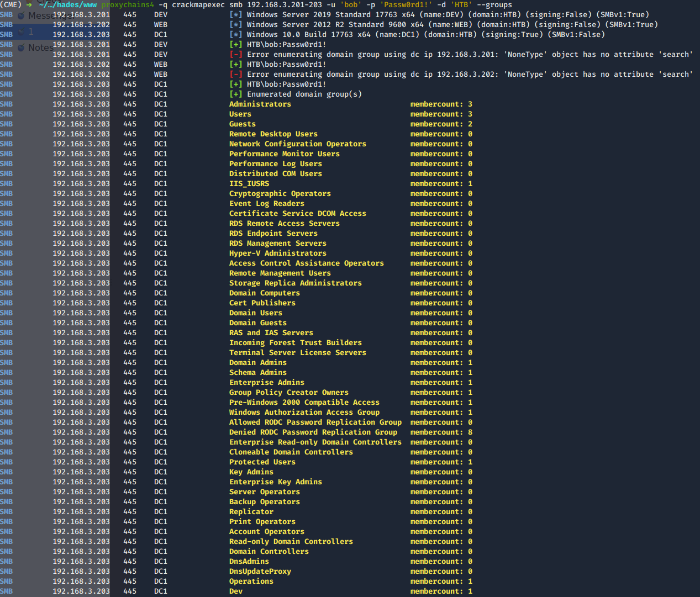The width and height of the screenshot is (700, 597).
Task: Click the green prompt arrow after (CME)
Action: (x=29, y=5)
